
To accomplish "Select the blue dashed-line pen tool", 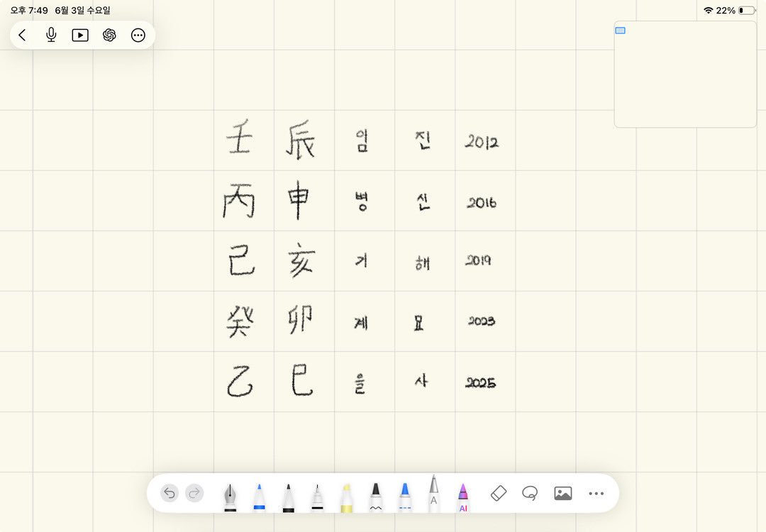I will [404, 497].
